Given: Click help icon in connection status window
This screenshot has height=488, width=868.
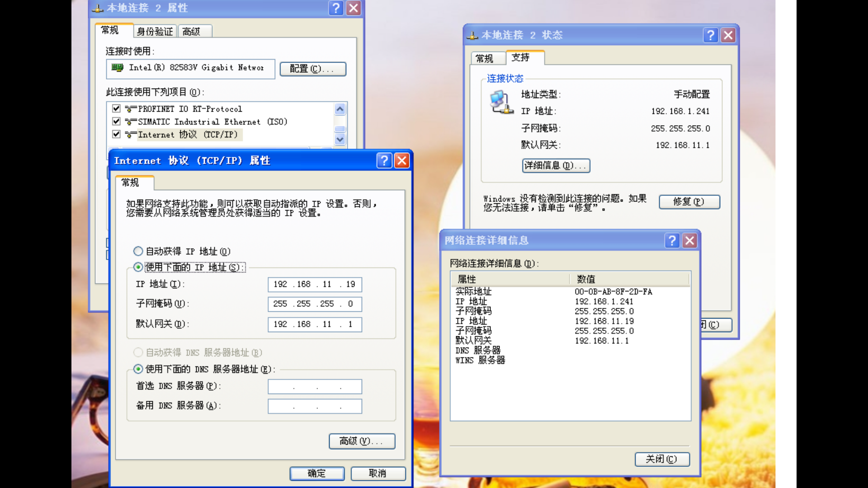Looking at the screenshot, I should 711,35.
